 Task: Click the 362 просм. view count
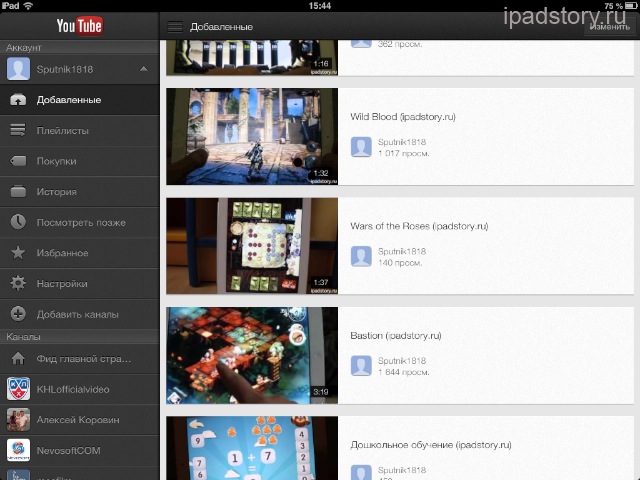tap(400, 44)
